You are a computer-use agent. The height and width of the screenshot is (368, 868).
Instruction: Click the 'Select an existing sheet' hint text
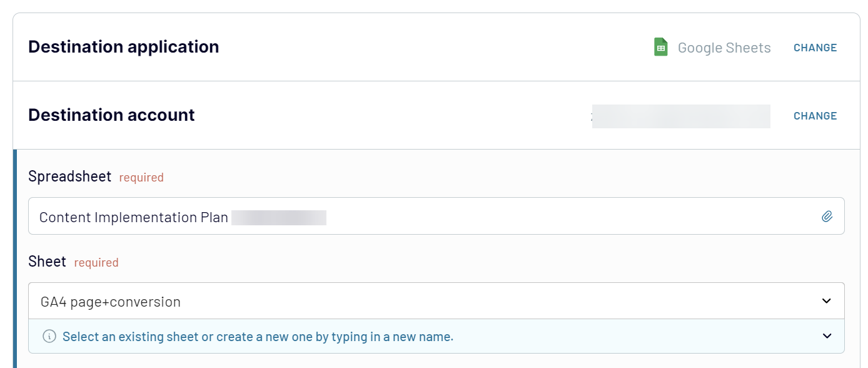coord(258,337)
